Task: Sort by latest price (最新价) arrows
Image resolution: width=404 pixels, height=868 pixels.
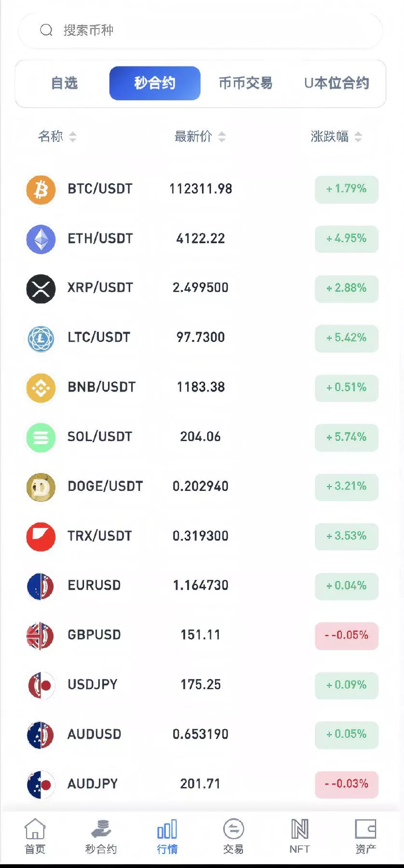Action: click(222, 137)
